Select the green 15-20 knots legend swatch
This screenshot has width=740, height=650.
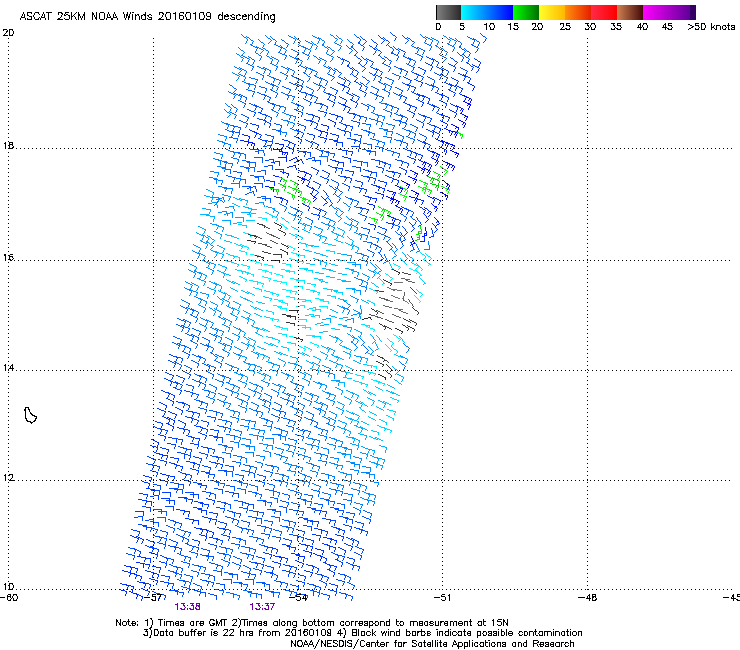[x=526, y=12]
